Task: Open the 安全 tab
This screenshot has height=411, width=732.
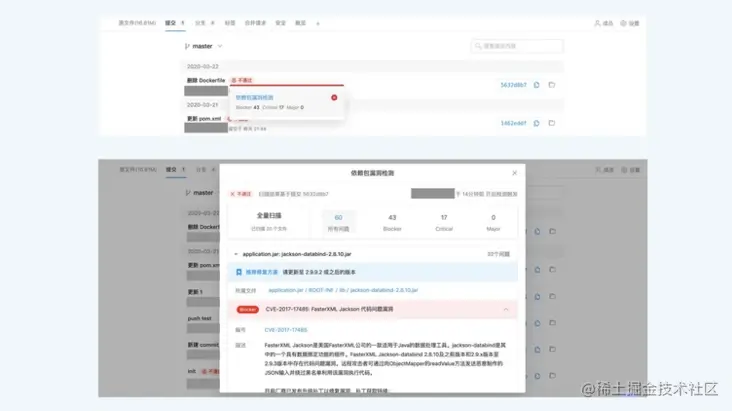Action: pyautogui.click(x=280, y=23)
